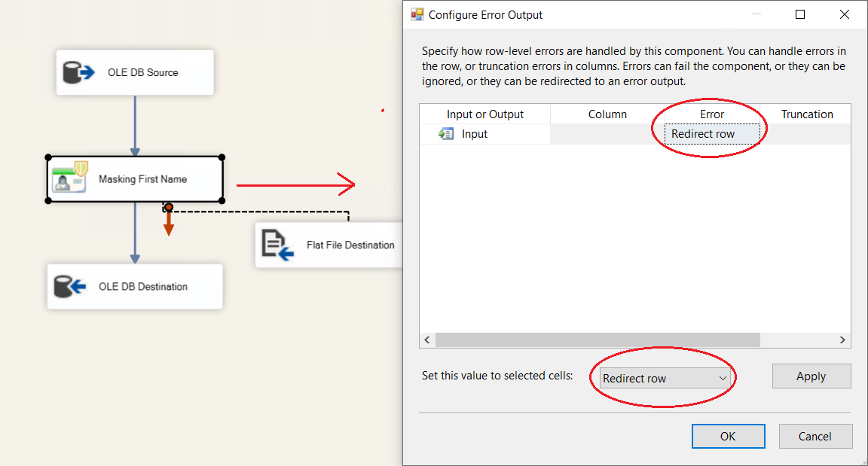Click the OLE DB Destination database icon
The image size is (868, 466).
[71, 287]
